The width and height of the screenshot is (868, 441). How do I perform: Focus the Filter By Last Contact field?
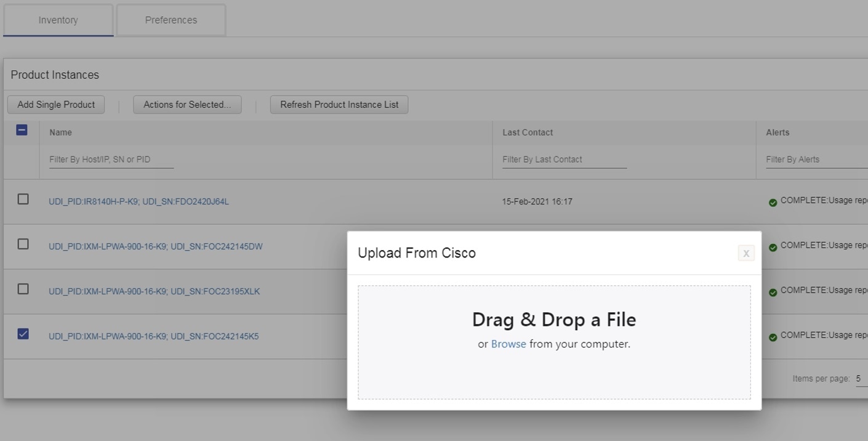pyautogui.click(x=565, y=160)
